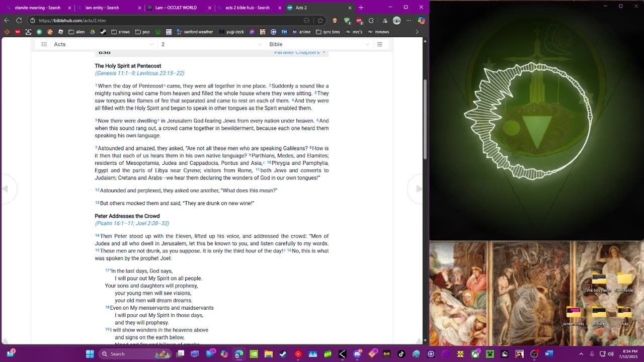This screenshot has width=644, height=362.
Task: Open the 'Parallel Chapters' link
Action: 299,52
